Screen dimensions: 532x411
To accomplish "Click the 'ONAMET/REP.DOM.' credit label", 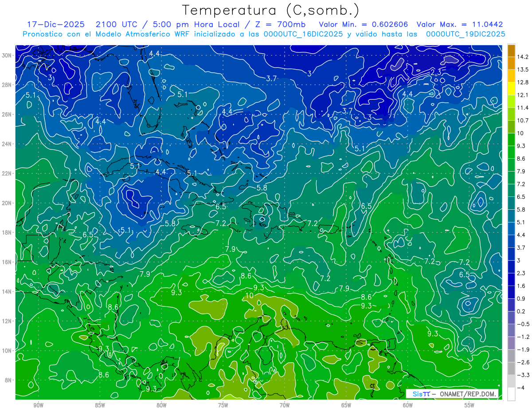I will coord(469,394).
